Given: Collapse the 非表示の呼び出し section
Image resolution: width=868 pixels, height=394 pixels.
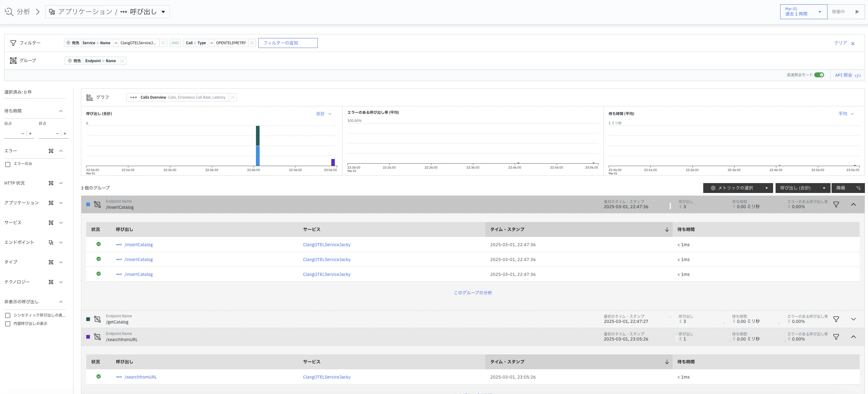Looking at the screenshot, I should [61, 302].
